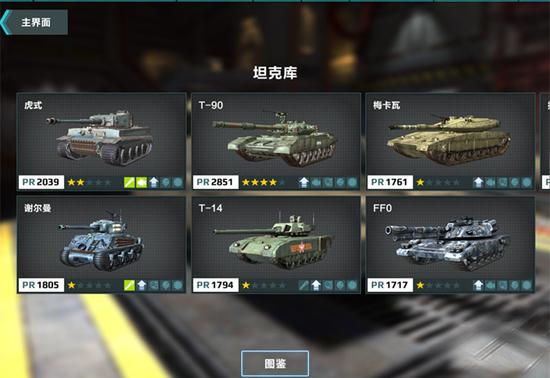Screen dimensions: 550x378
Task: Click the upgrade arrow icon on 谢尔曼 card
Action: point(142,285)
